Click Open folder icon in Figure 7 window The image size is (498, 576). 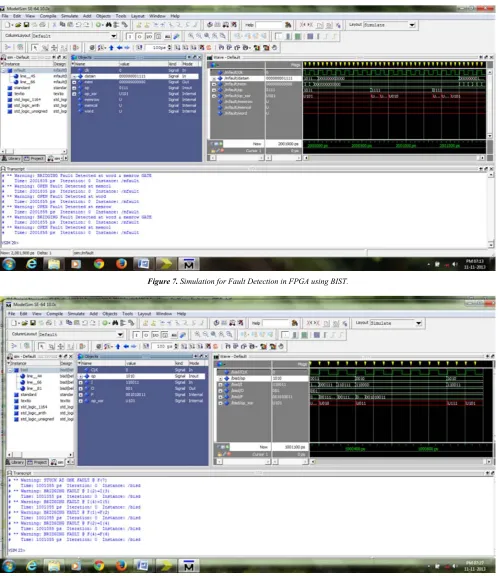point(18,25)
